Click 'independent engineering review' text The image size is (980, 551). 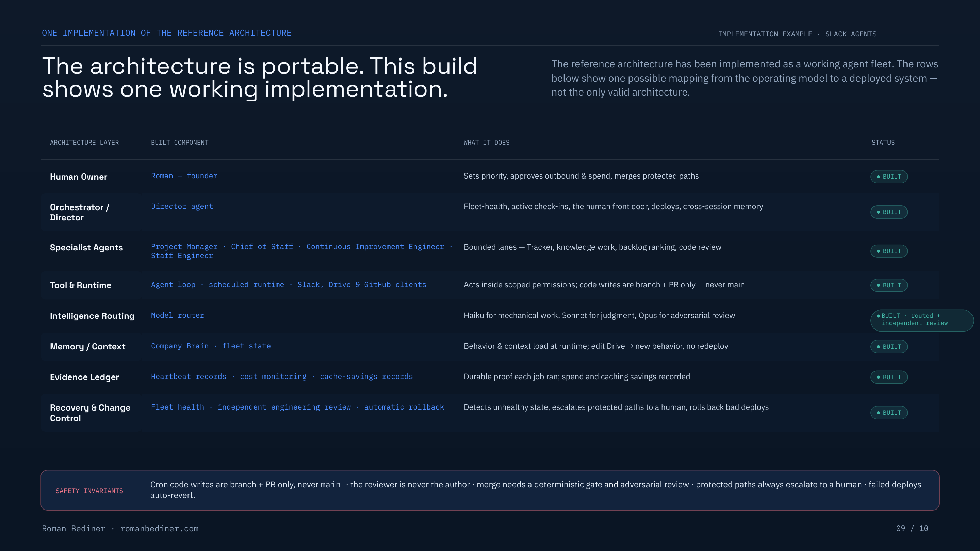tap(284, 407)
